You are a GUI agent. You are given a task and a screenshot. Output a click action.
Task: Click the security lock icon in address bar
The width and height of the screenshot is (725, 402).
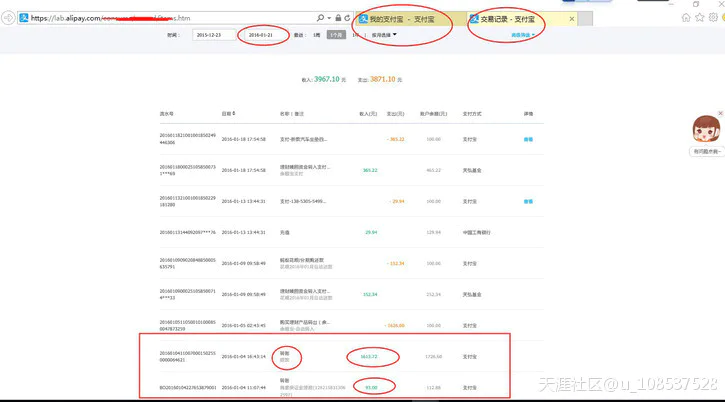pos(338,18)
